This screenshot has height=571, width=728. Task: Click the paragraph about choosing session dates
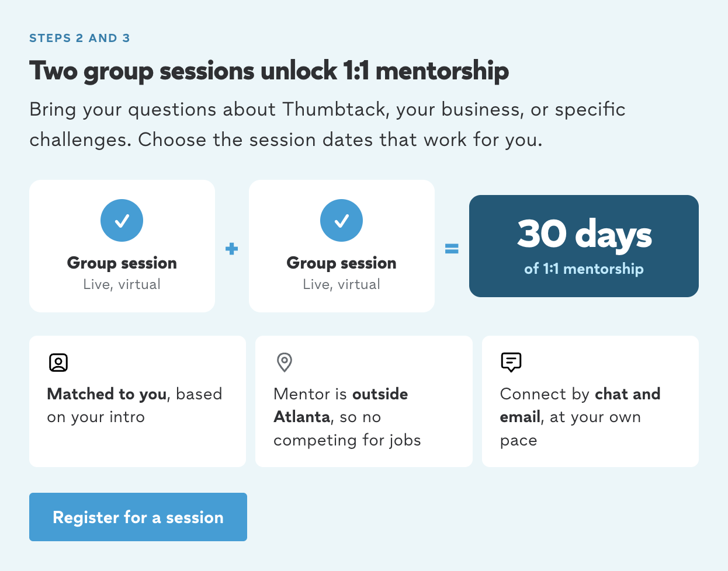327,124
